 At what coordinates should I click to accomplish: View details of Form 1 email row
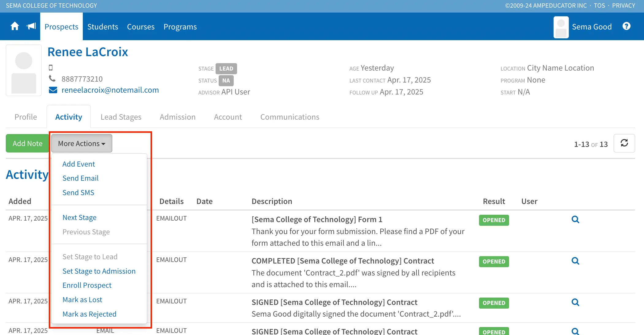pyautogui.click(x=575, y=220)
